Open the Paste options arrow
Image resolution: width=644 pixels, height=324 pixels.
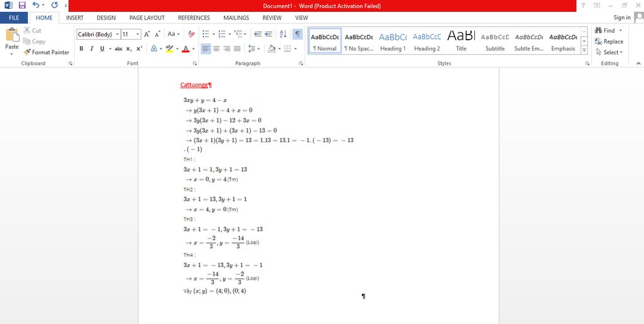click(x=12, y=54)
